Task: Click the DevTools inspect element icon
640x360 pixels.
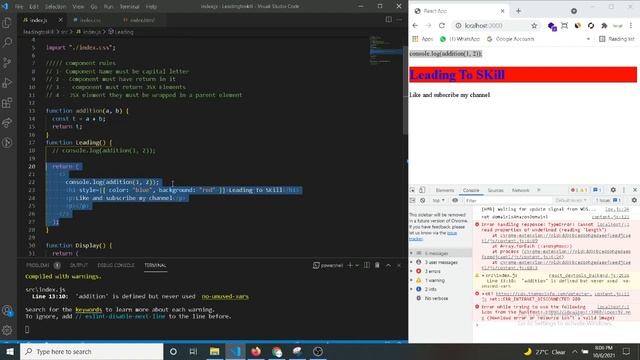Action: (412, 190)
